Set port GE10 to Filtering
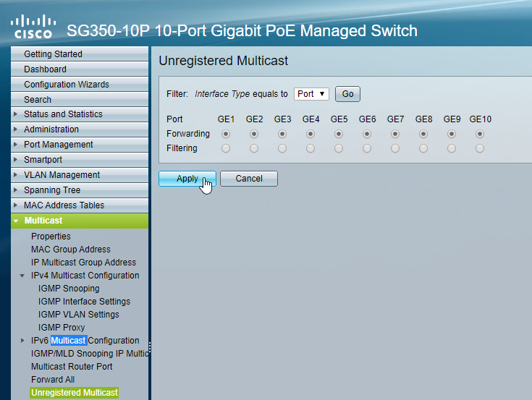The height and width of the screenshot is (400, 532). click(480, 148)
